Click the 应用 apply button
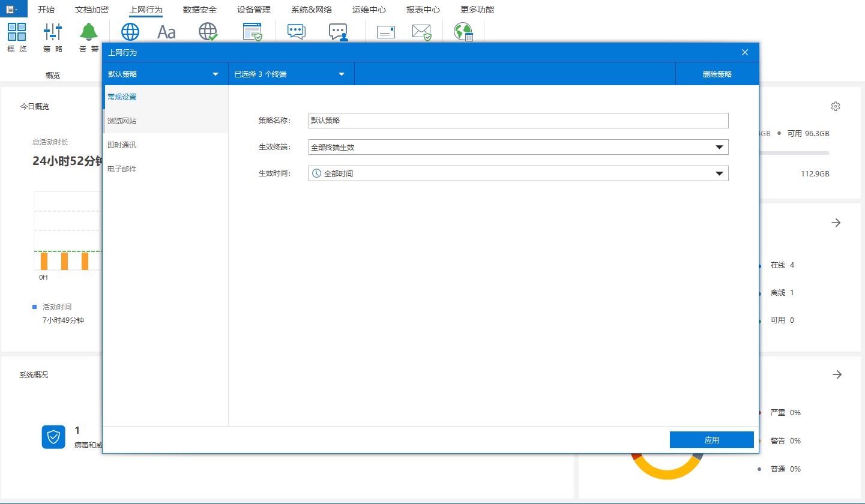 (712, 440)
